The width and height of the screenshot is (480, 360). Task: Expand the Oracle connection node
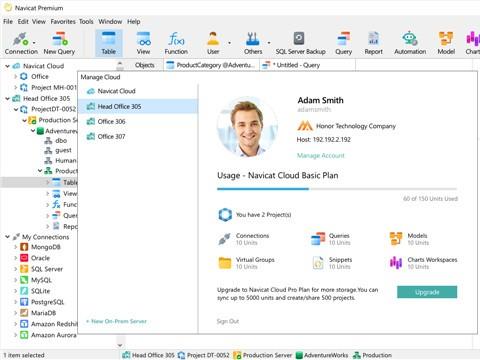coord(15,258)
